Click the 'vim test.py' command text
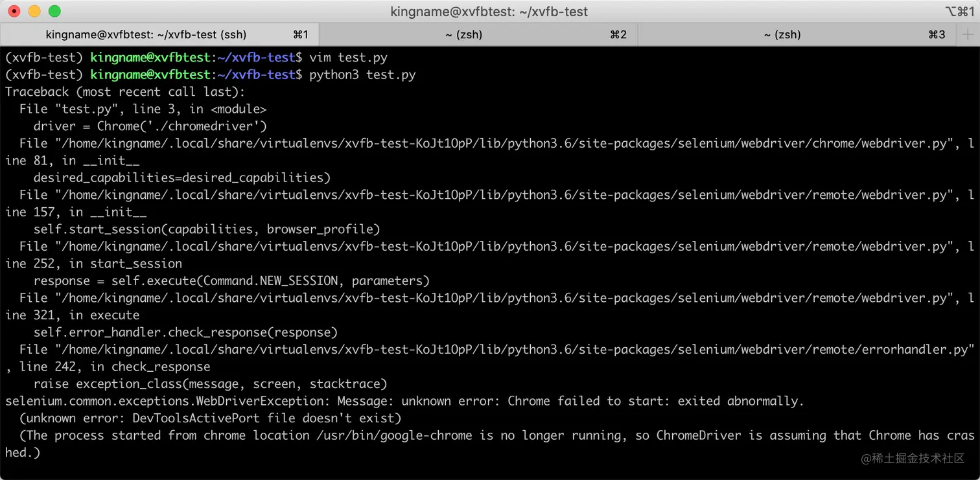The image size is (980, 480). click(x=348, y=58)
